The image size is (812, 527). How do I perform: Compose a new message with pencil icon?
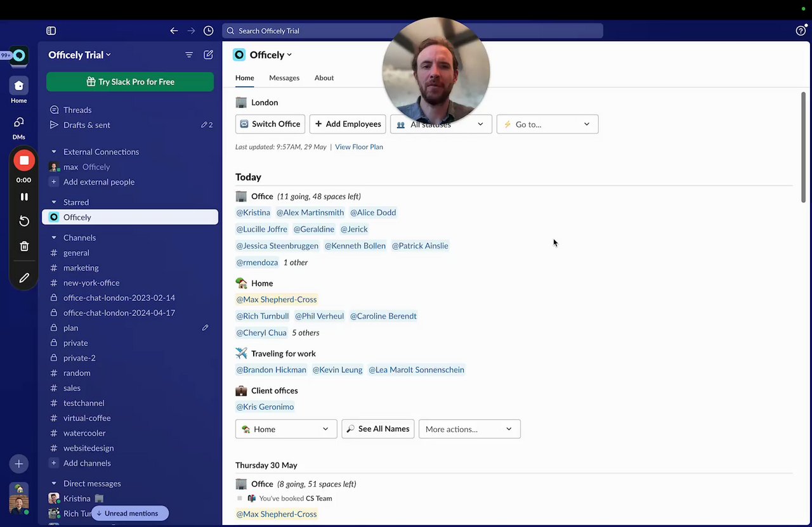(208, 55)
